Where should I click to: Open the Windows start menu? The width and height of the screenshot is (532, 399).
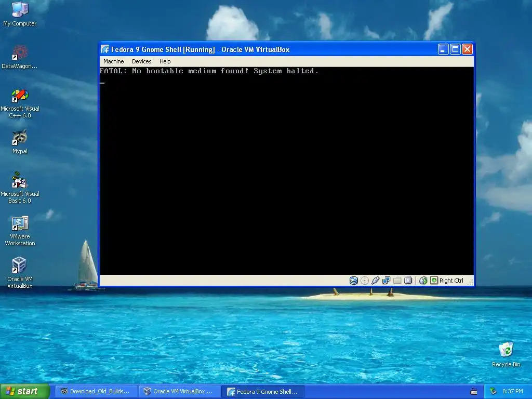25,391
